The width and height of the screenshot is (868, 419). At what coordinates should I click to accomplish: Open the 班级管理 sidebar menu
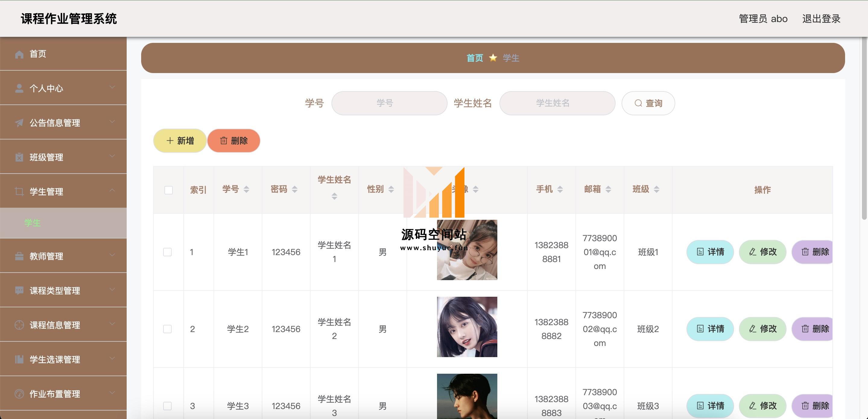[63, 157]
